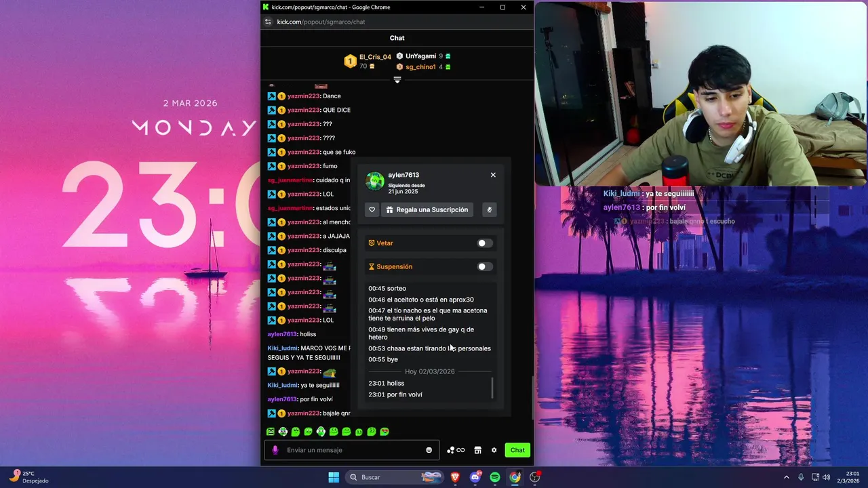Viewport: 868px width, 488px height.
Task: Toggle the Vetar switch
Action: click(x=484, y=243)
